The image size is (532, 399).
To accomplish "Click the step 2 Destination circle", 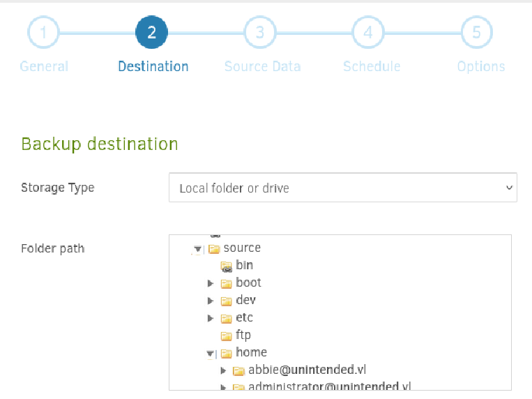I will 151,32.
